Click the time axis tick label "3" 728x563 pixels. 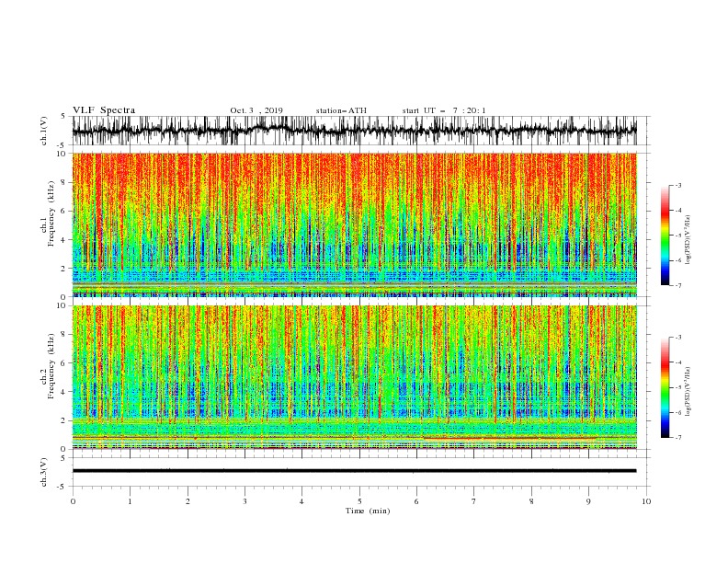pos(245,501)
